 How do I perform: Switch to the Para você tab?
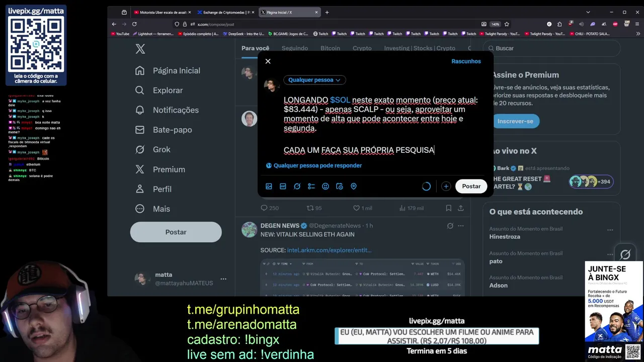tap(255, 48)
